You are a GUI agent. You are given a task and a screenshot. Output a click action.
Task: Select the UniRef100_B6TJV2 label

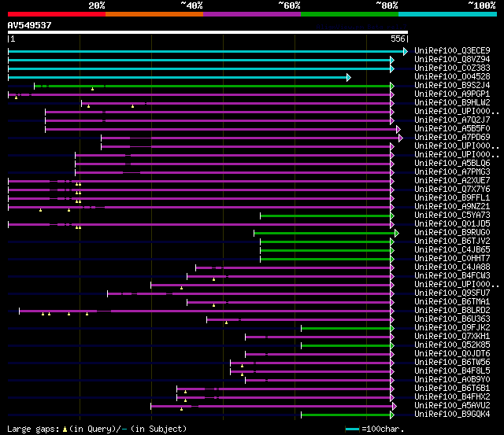tap(452, 241)
